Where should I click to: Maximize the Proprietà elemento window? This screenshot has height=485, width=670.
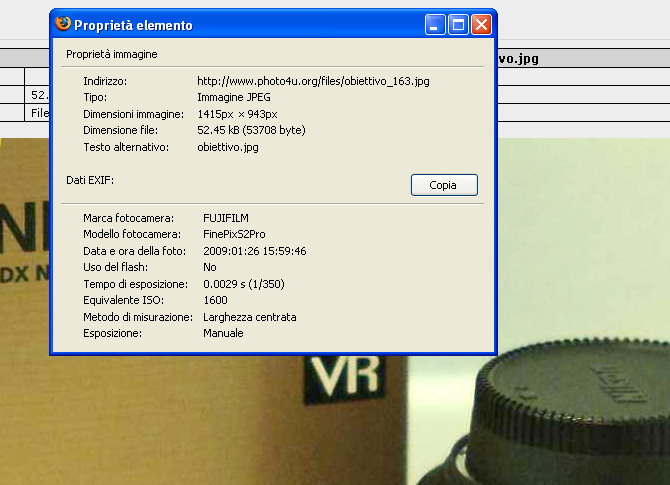(x=458, y=25)
